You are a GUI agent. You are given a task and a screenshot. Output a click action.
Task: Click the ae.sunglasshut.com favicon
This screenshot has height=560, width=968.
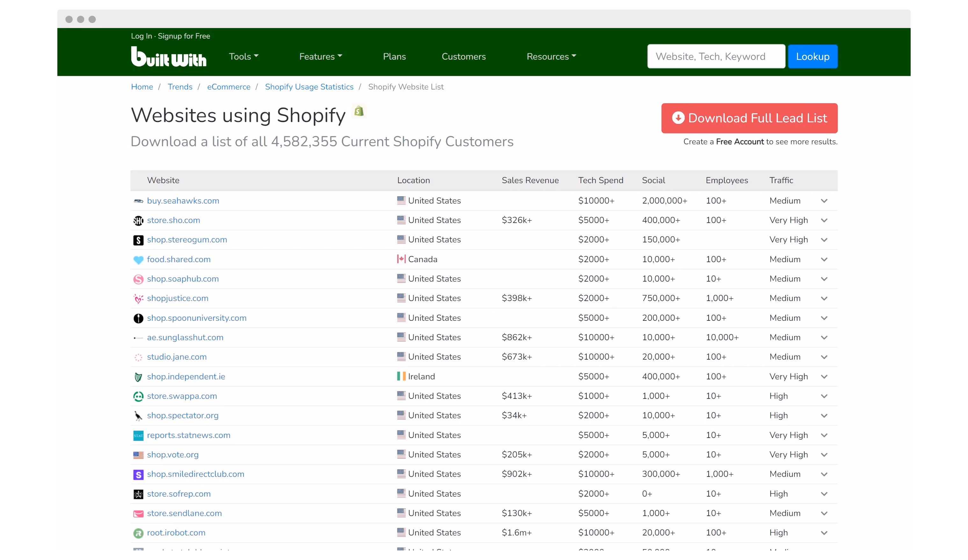pyautogui.click(x=138, y=338)
